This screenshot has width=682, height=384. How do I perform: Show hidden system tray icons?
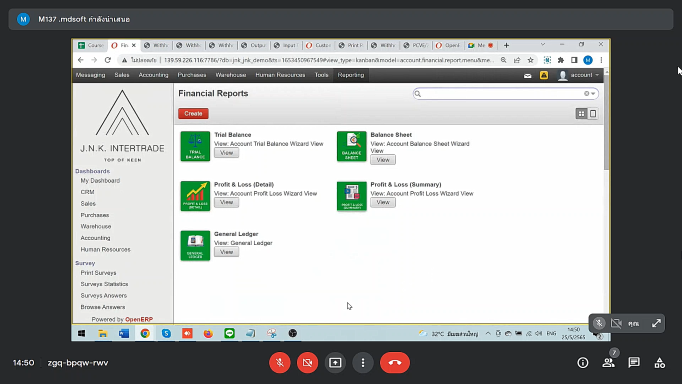pyautogui.click(x=488, y=334)
